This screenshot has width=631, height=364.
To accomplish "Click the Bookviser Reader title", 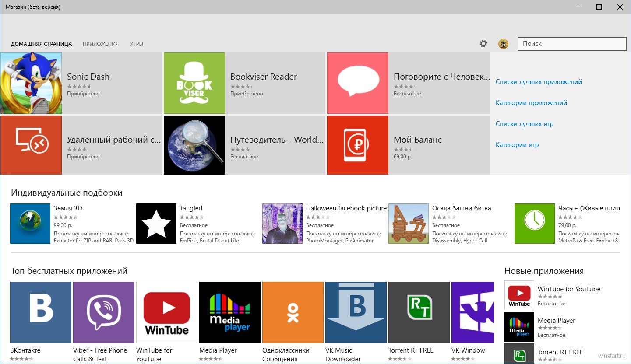I will point(264,77).
